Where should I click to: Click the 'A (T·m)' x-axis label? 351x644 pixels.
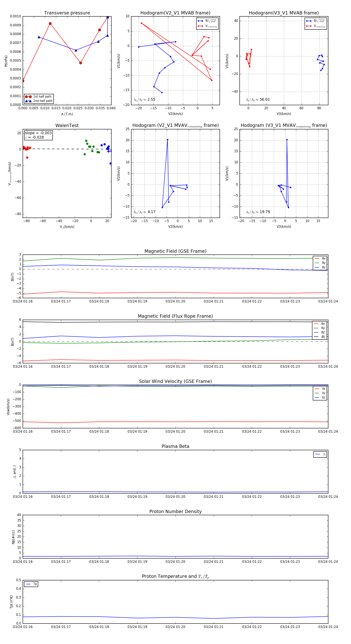click(x=67, y=114)
